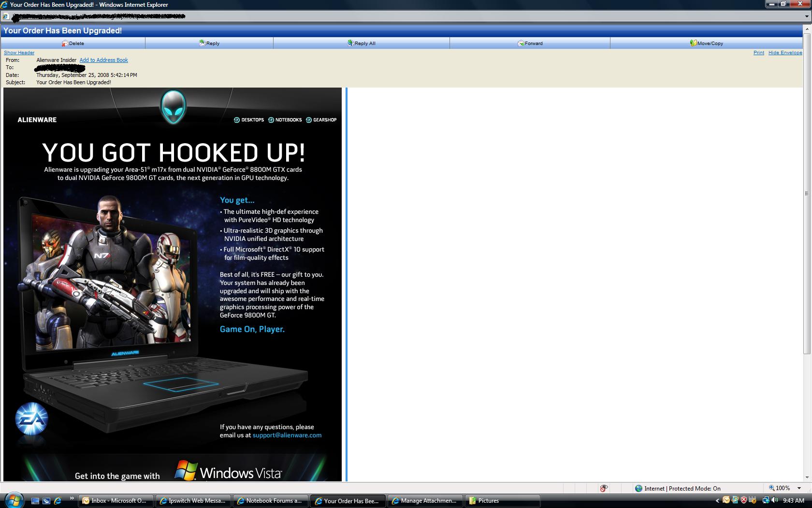Click the 100% zoom level button
The image size is (812, 508).
pos(779,488)
